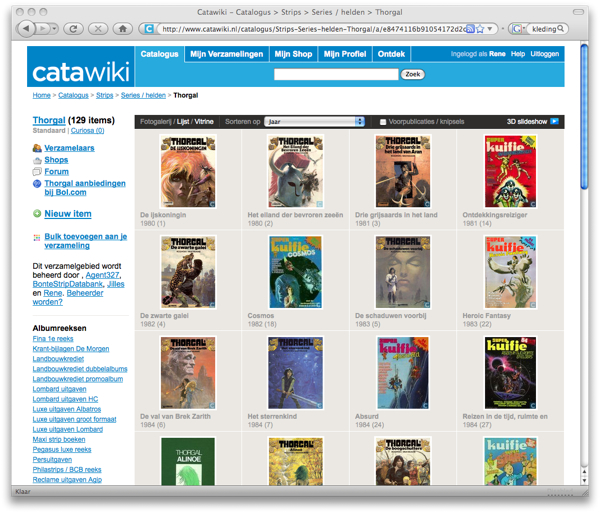
Task: Open the Sorteren op Jaar dropdown
Action: (x=314, y=122)
